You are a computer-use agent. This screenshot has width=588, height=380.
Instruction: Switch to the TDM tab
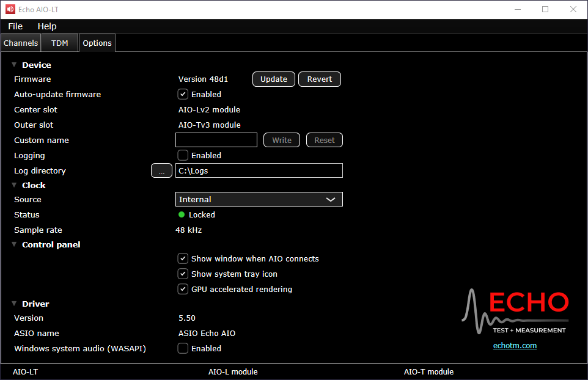pyautogui.click(x=60, y=43)
